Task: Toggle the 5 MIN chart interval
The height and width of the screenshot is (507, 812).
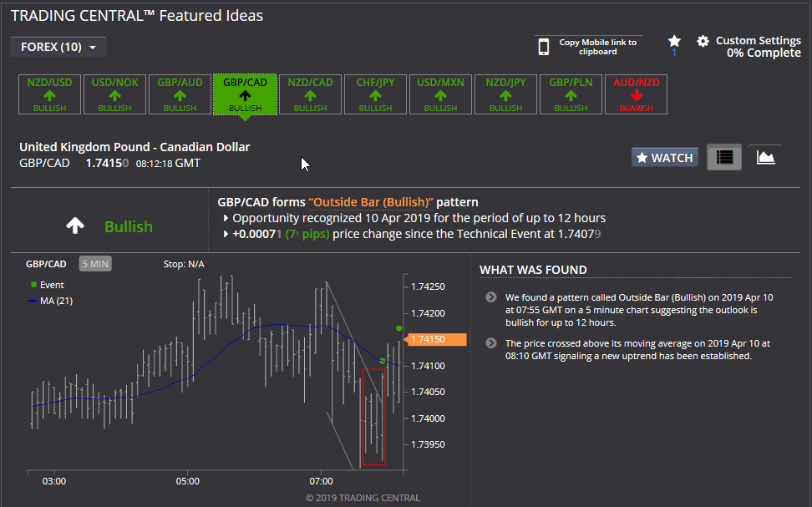Action: pos(95,264)
